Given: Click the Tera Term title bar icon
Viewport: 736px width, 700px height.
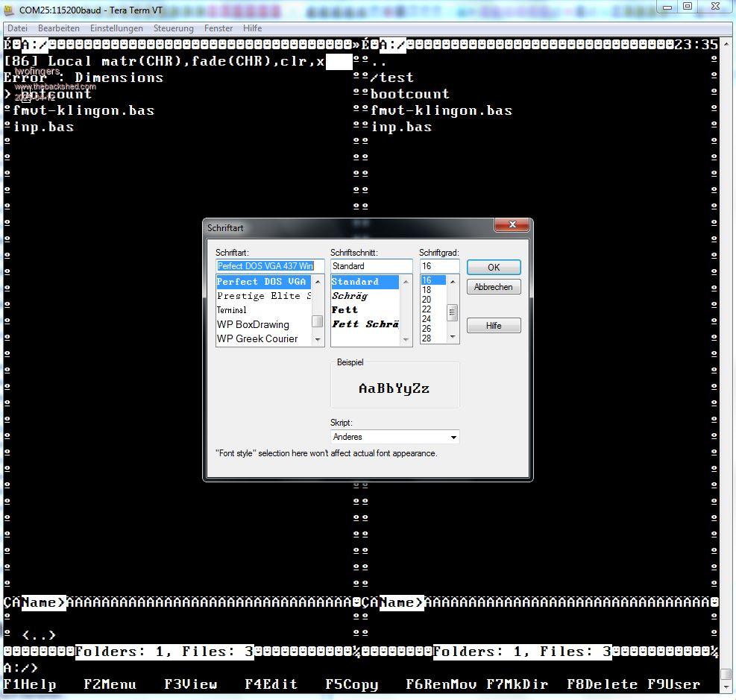Looking at the screenshot, I should click(x=9, y=10).
